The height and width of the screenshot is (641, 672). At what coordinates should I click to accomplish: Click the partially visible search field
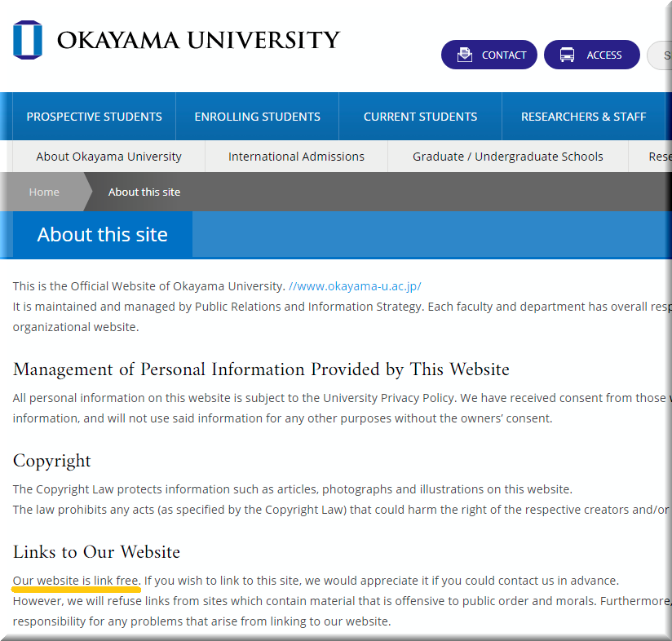(x=659, y=55)
